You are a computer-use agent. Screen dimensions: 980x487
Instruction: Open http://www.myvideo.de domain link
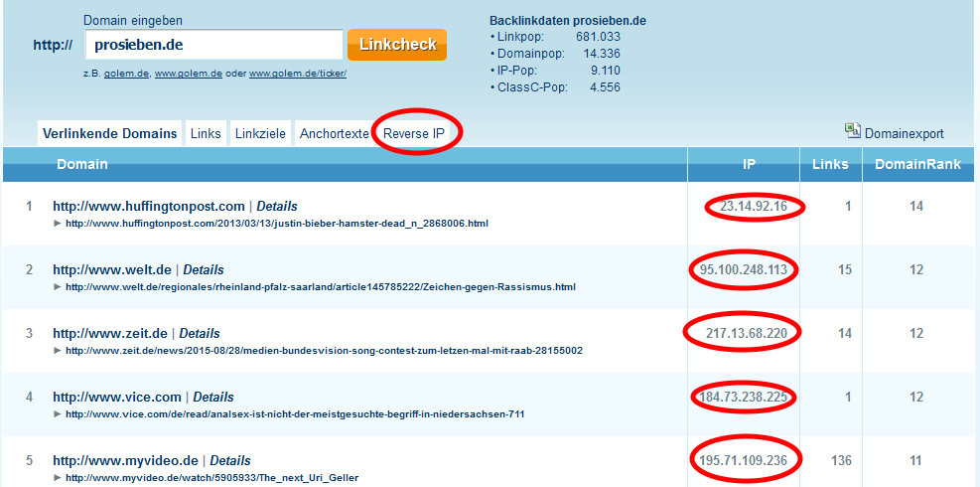click(x=126, y=461)
